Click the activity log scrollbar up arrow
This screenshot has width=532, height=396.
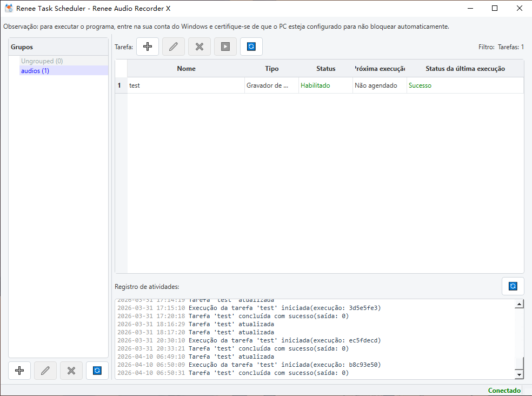click(x=519, y=304)
